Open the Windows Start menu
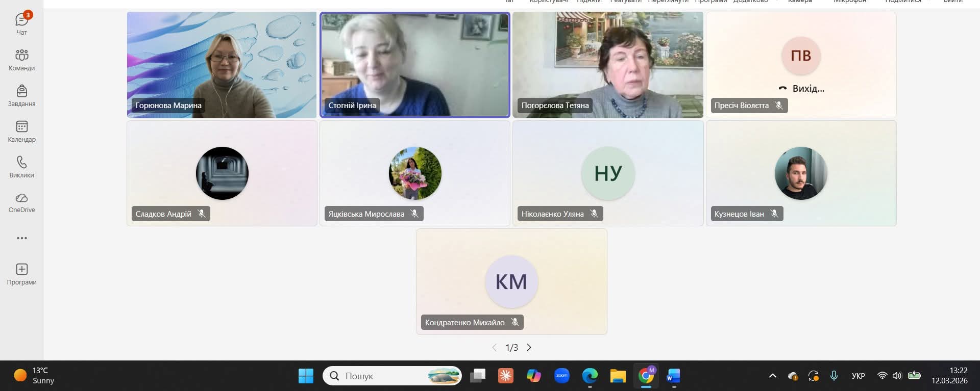980x391 pixels. click(306, 376)
